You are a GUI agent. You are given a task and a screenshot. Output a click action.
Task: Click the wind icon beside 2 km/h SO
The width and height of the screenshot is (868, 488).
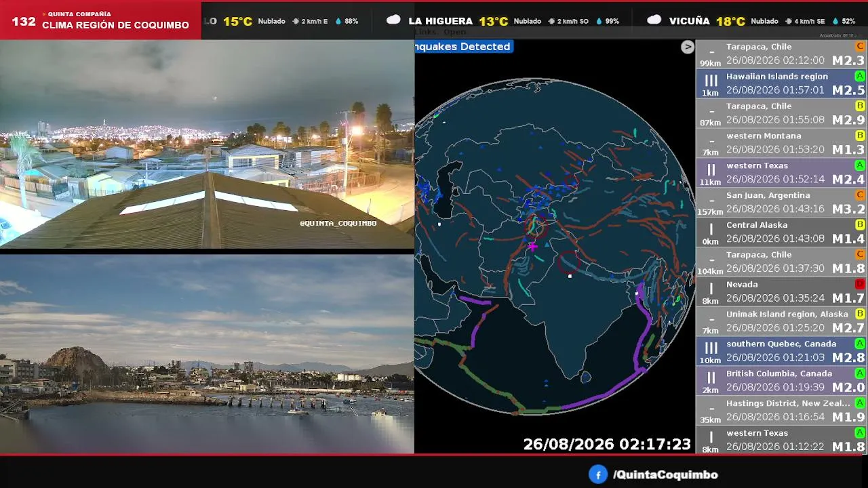[x=551, y=21]
